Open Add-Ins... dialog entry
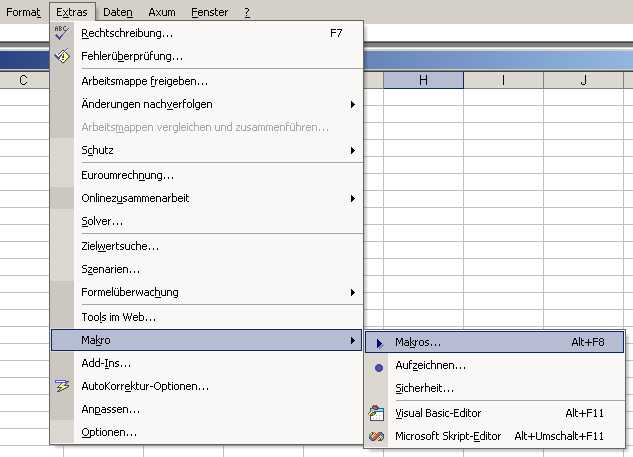The height and width of the screenshot is (457, 633). click(x=106, y=363)
